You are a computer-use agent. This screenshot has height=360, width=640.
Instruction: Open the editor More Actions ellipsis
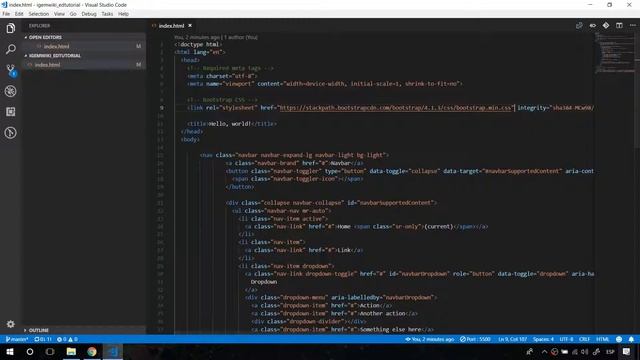click(633, 25)
